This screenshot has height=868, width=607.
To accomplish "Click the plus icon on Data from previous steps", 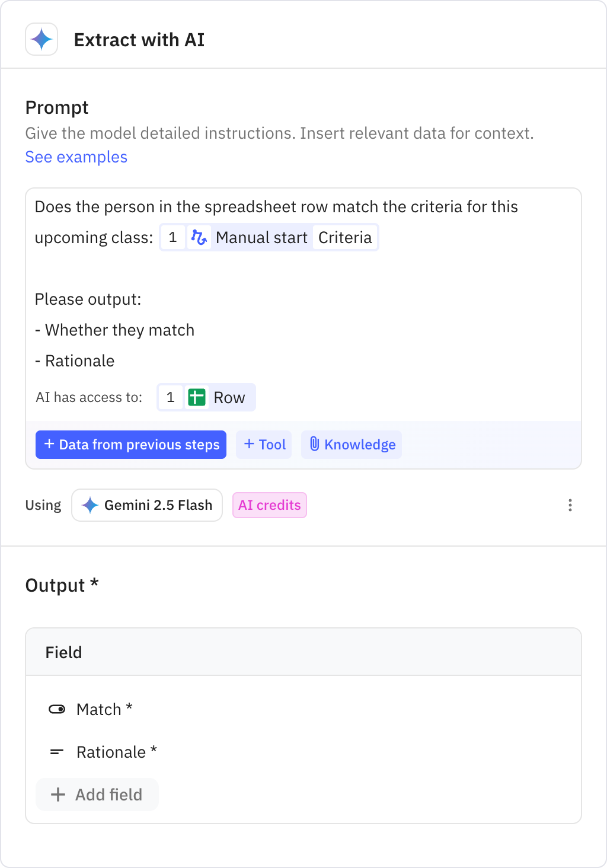I will point(49,445).
